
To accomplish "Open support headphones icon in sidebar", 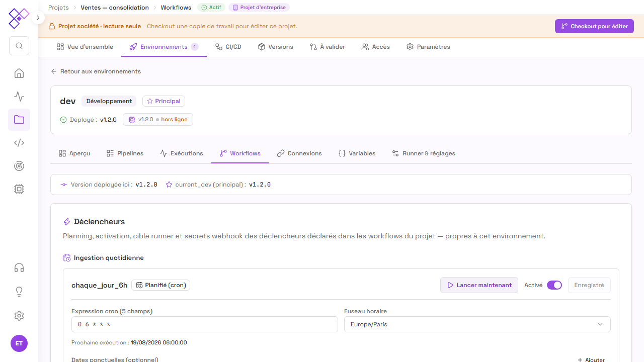I will [x=19, y=267].
